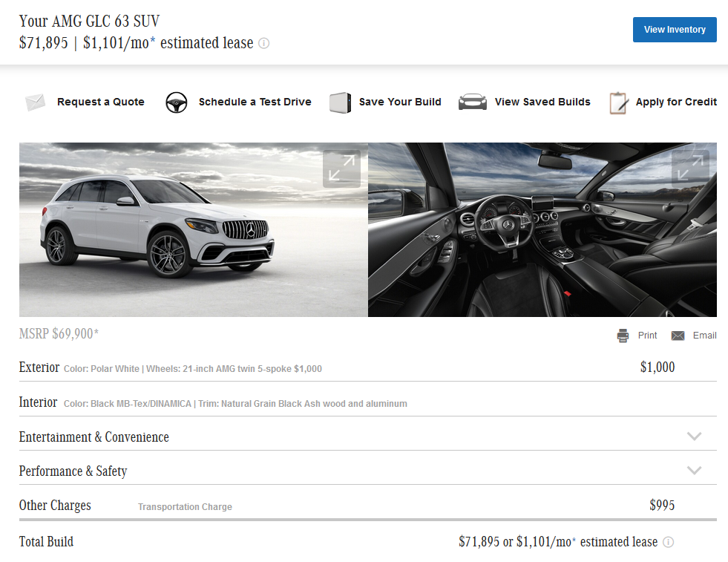Click the Interior section heading
Image resolution: width=728 pixels, height=562 pixels.
point(38,402)
